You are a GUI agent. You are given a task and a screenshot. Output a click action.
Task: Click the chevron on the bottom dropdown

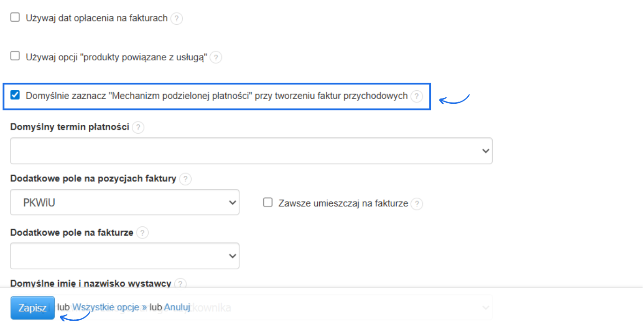coord(485,307)
